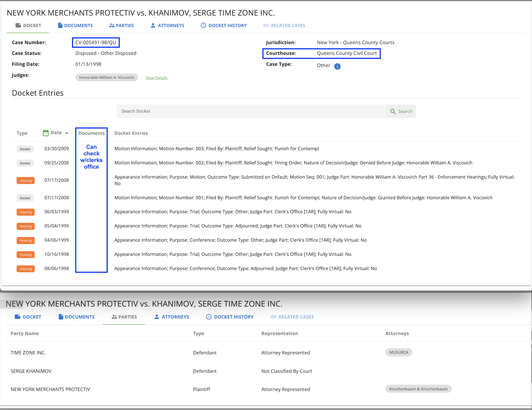Click the Docket Entries column header
Image resolution: width=532 pixels, height=410 pixels.
click(x=131, y=133)
